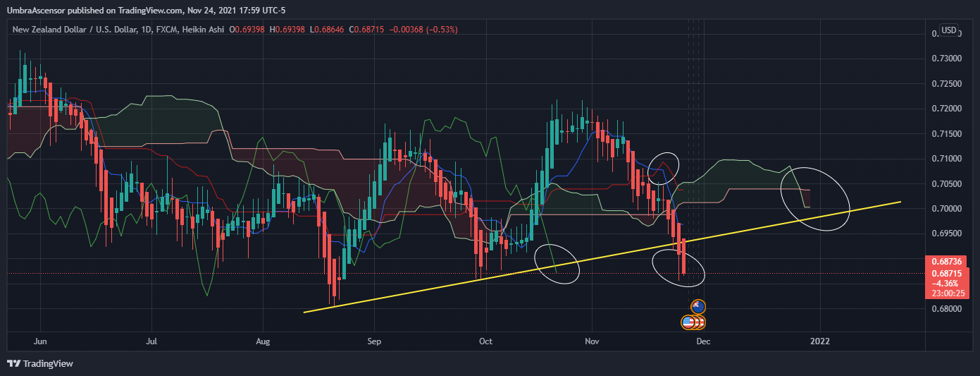Click the Jul label on time axis
This screenshot has width=980, height=376.
pos(151,341)
